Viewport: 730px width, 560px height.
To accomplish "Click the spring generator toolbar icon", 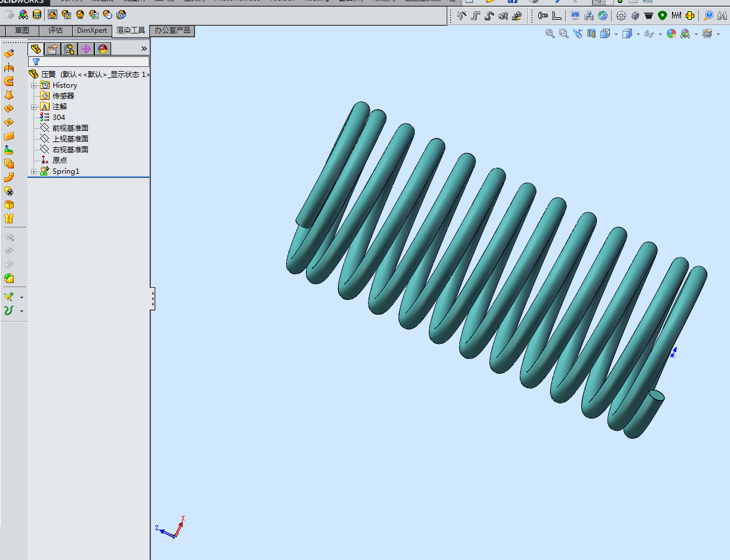I will click(x=676, y=16).
